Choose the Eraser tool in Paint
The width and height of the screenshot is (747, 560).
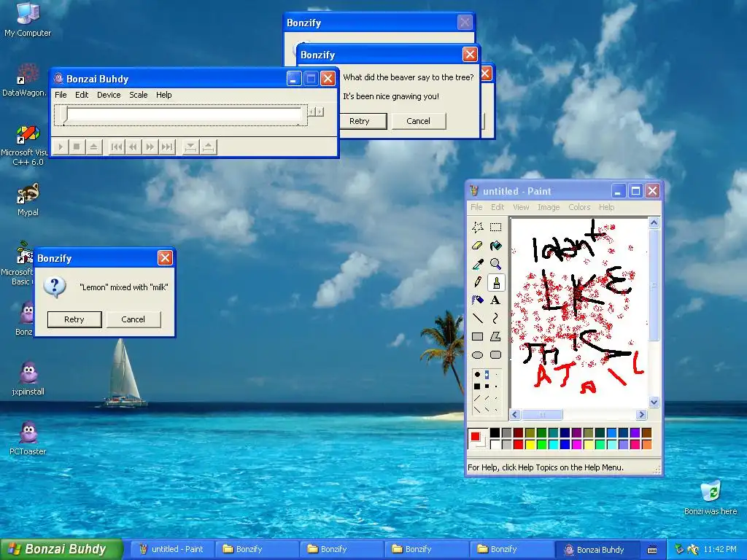477,246
